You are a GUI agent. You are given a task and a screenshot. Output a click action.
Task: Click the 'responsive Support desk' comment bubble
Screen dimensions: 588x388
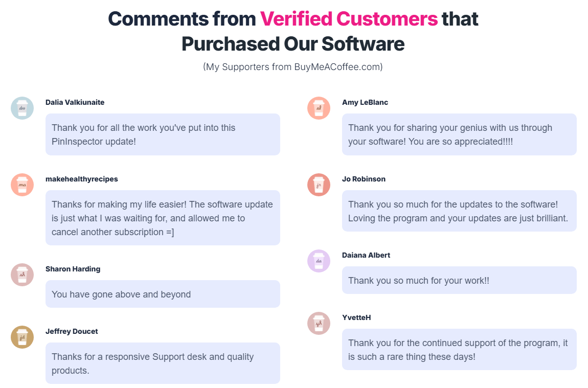click(x=163, y=363)
